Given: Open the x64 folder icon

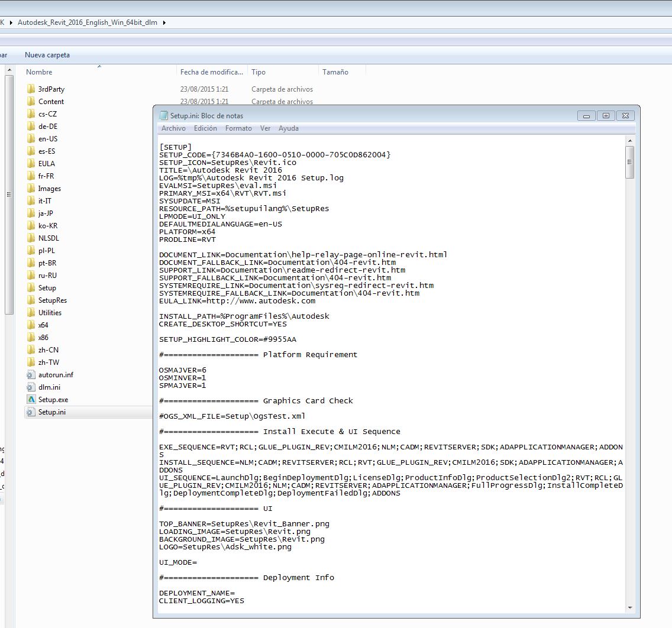Looking at the screenshot, I should coord(31,325).
